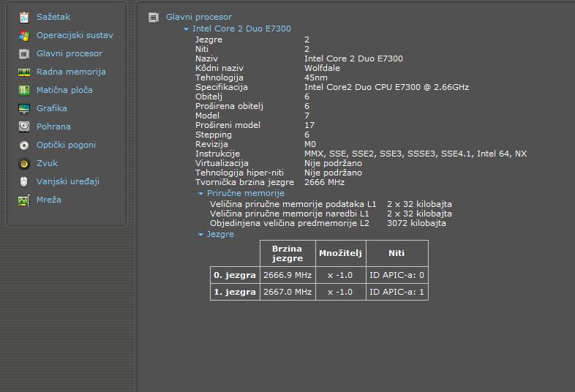
Task: Click the Operacijski sustav Windows flag icon
Action: 23,35
